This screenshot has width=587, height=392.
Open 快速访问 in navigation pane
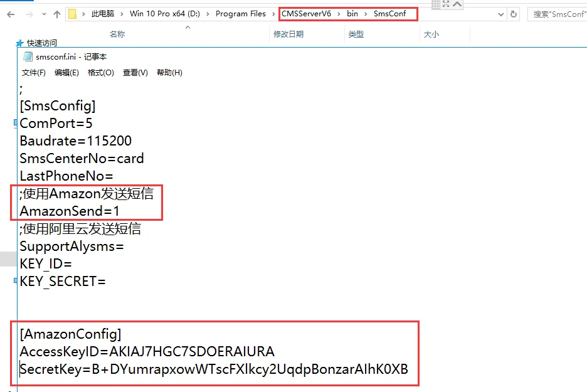[41, 43]
